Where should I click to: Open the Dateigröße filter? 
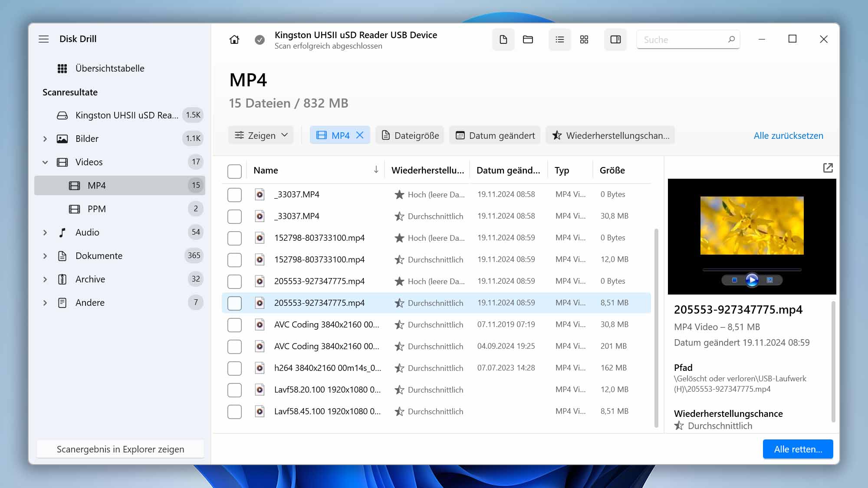[410, 135]
